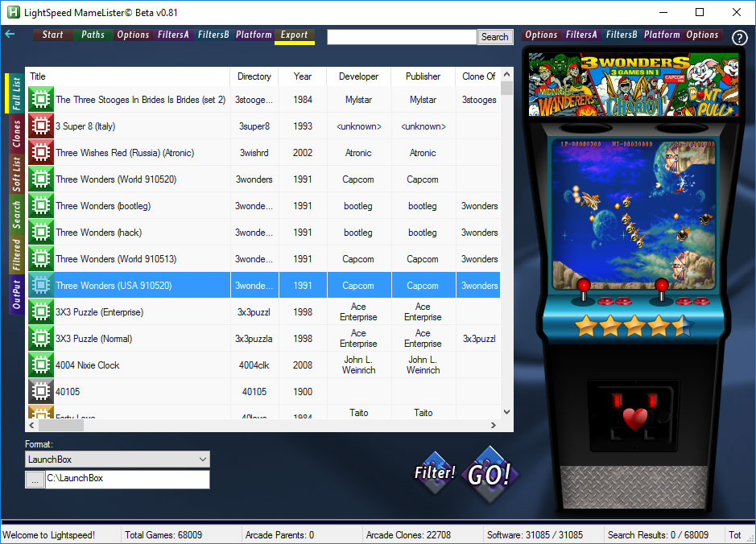Viewport: 756px width, 544px height.
Task: Sort by the Title column header
Action: tap(128, 76)
